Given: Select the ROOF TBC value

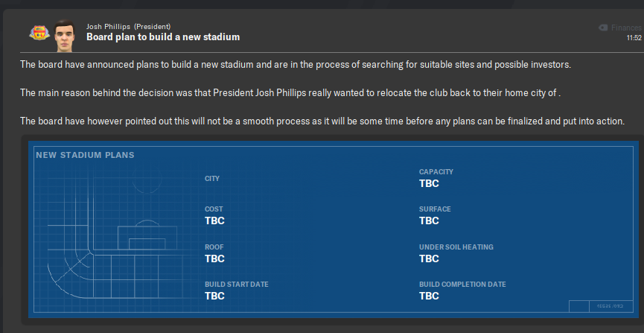Looking at the screenshot, I should [x=215, y=259].
